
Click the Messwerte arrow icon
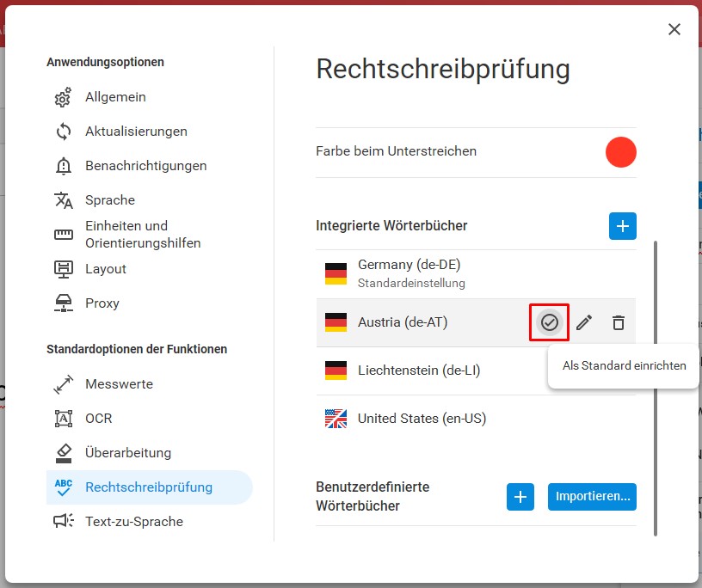(63, 384)
